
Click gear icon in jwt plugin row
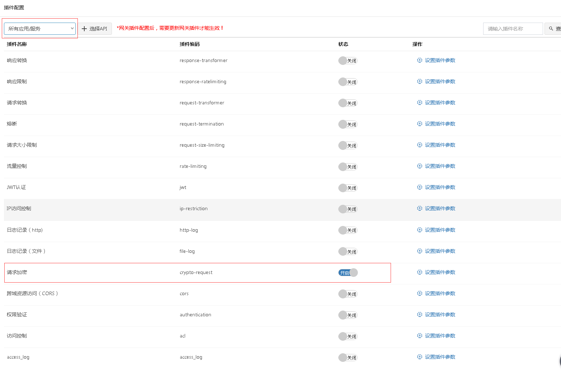pyautogui.click(x=419, y=187)
